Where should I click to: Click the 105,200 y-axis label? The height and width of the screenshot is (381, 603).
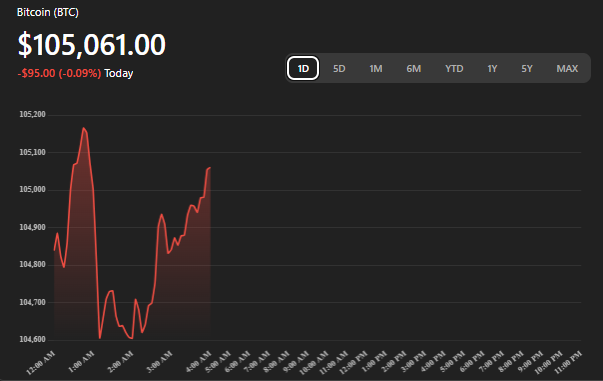click(x=32, y=114)
